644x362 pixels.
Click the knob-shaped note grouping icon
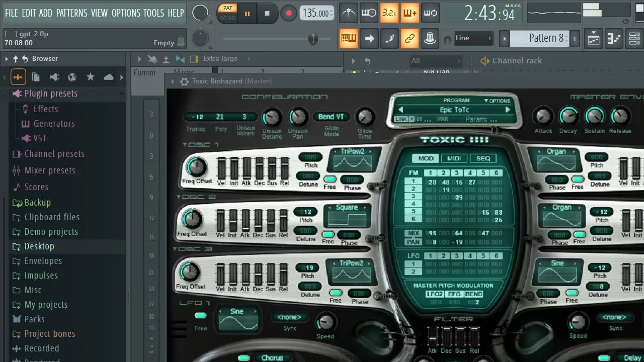pyautogui.click(x=430, y=38)
